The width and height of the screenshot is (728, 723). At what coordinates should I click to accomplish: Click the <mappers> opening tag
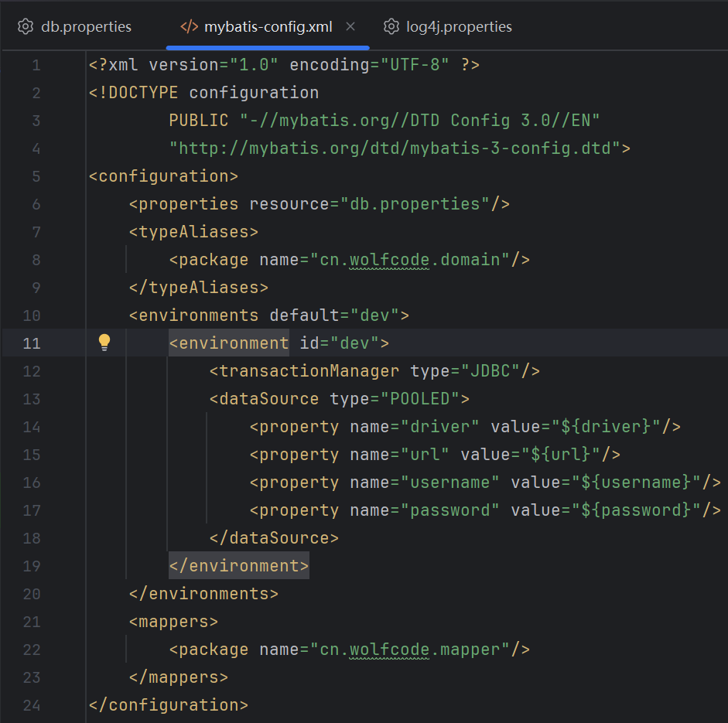[x=173, y=622]
